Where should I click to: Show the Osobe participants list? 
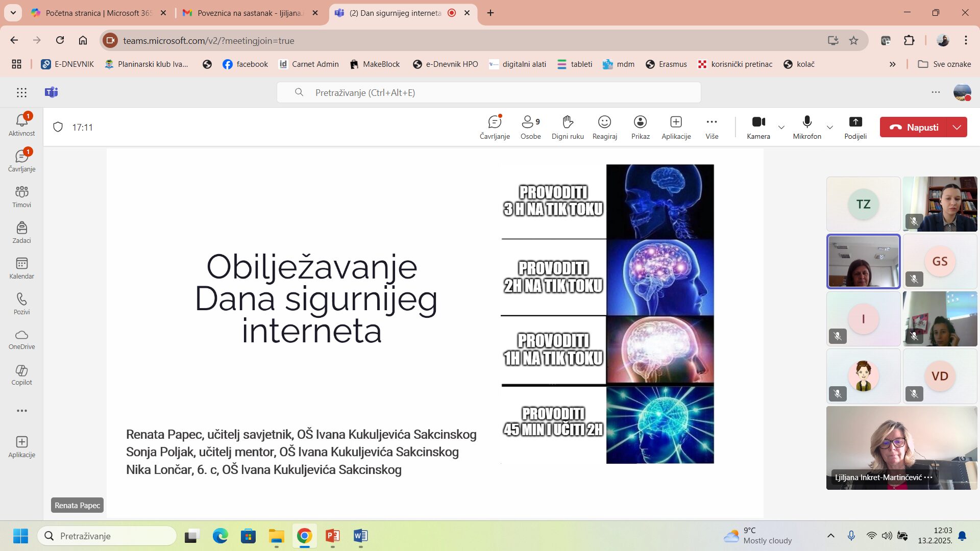[x=530, y=127]
